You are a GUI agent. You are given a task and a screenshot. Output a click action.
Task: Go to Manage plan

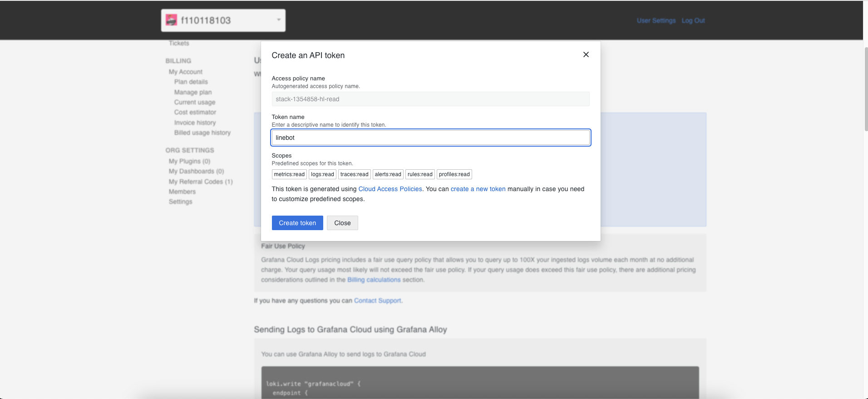[x=193, y=92]
